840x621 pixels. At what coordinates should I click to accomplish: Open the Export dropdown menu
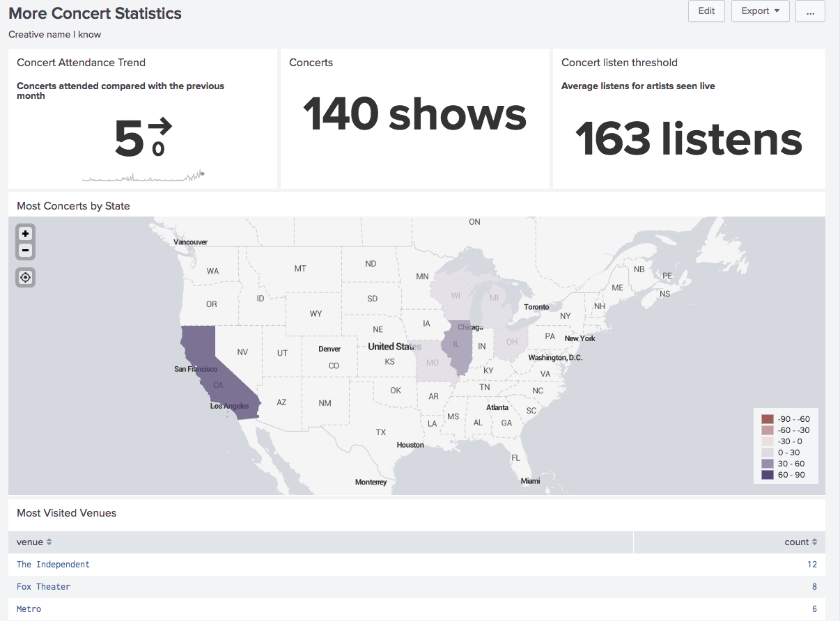(x=760, y=11)
